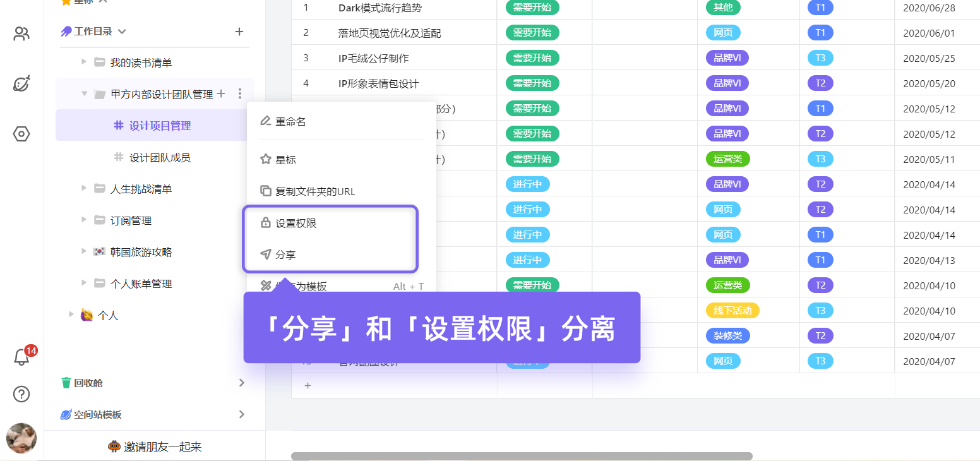Open the planet explore icon in left rail
The width and height of the screenshot is (980, 461).
(x=21, y=83)
